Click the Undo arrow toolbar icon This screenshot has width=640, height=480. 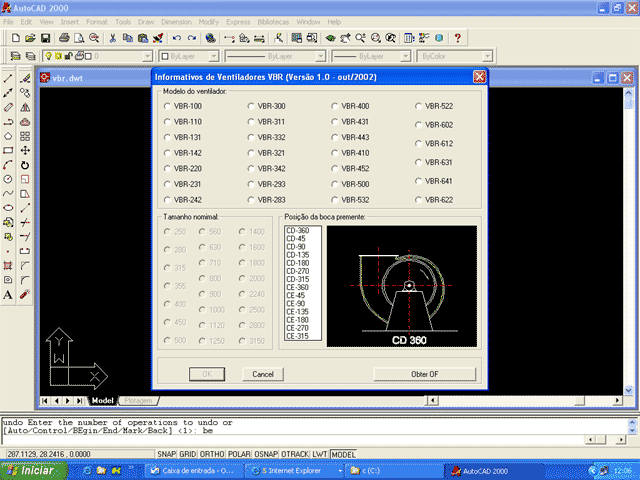pos(177,38)
